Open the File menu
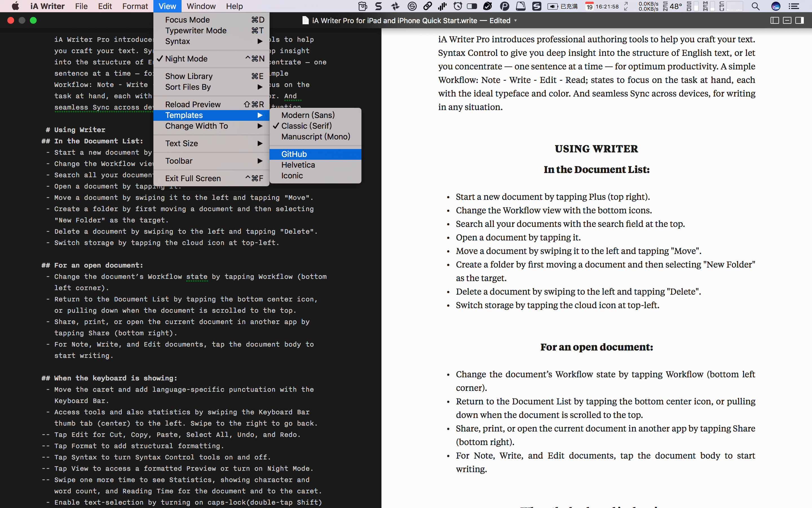Image resolution: width=812 pixels, height=508 pixels. pyautogui.click(x=81, y=6)
